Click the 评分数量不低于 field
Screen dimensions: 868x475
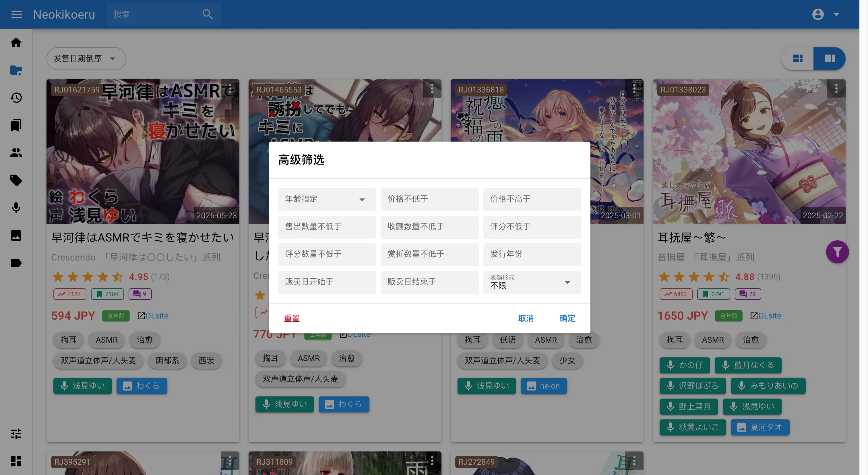327,254
